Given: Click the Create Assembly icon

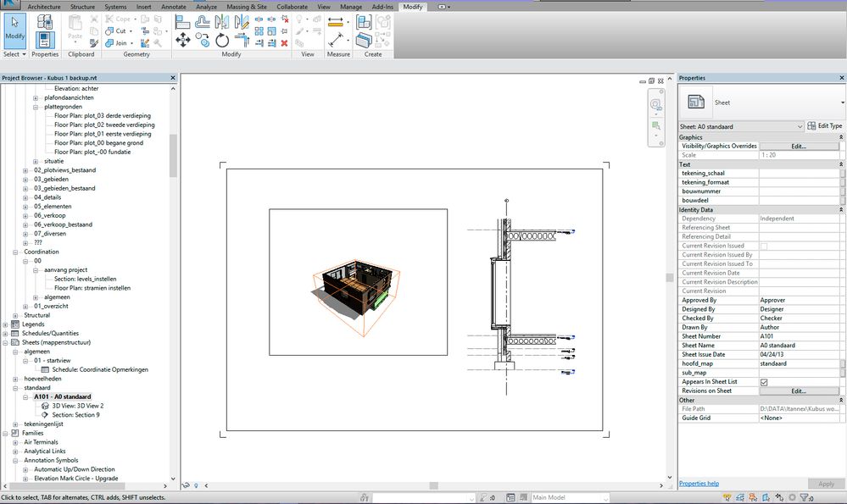Looking at the screenshot, I should tap(364, 22).
